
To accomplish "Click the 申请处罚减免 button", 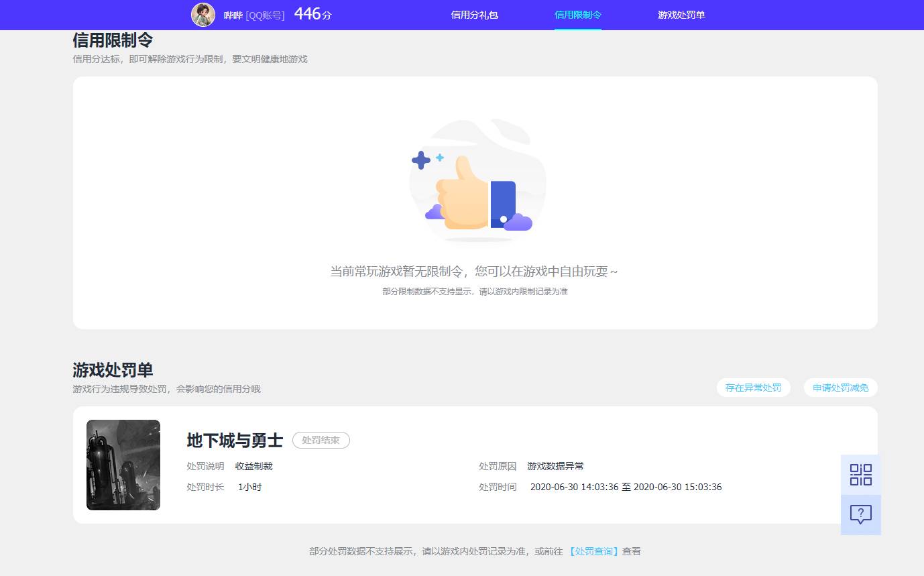I will [840, 388].
